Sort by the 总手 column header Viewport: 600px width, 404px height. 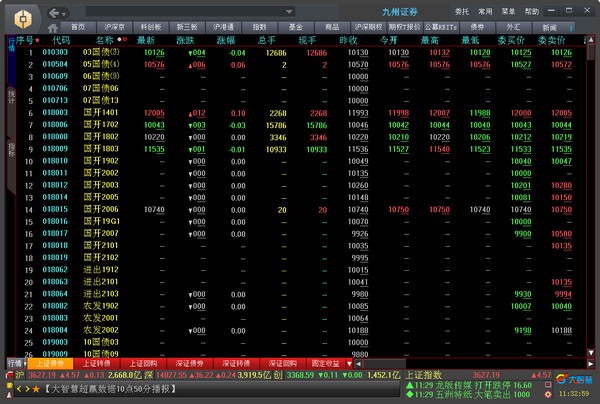[266, 40]
